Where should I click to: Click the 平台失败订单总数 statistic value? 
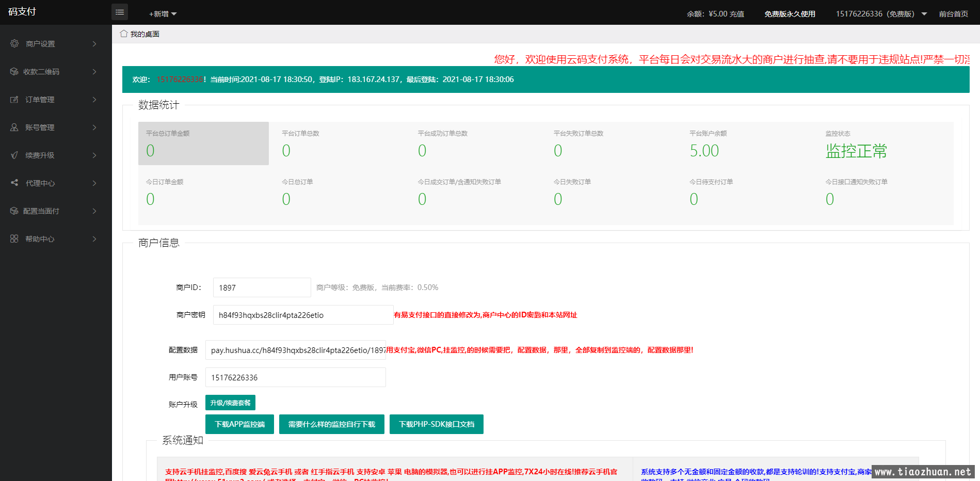pos(558,151)
